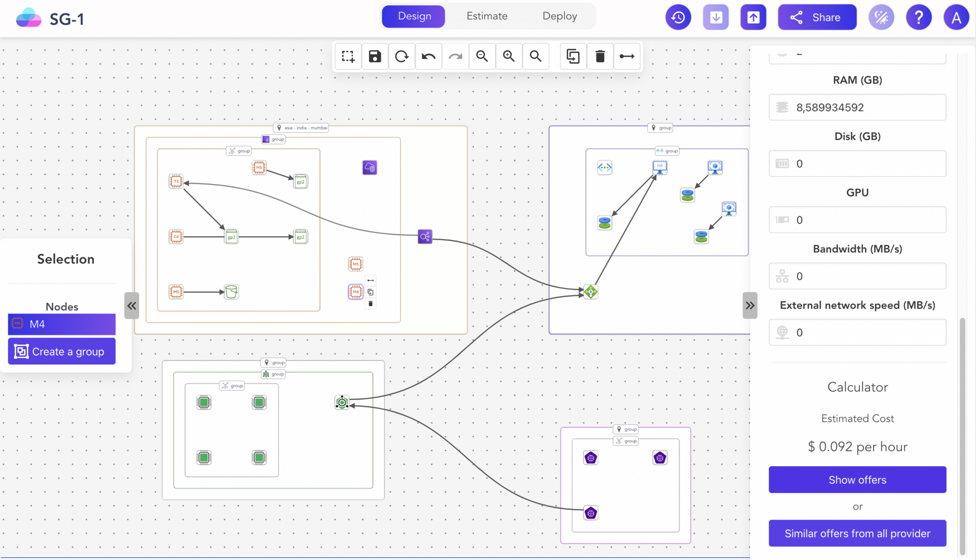Image resolution: width=976 pixels, height=560 pixels.
Task: Click the Disk (GB) input field
Action: point(857,163)
